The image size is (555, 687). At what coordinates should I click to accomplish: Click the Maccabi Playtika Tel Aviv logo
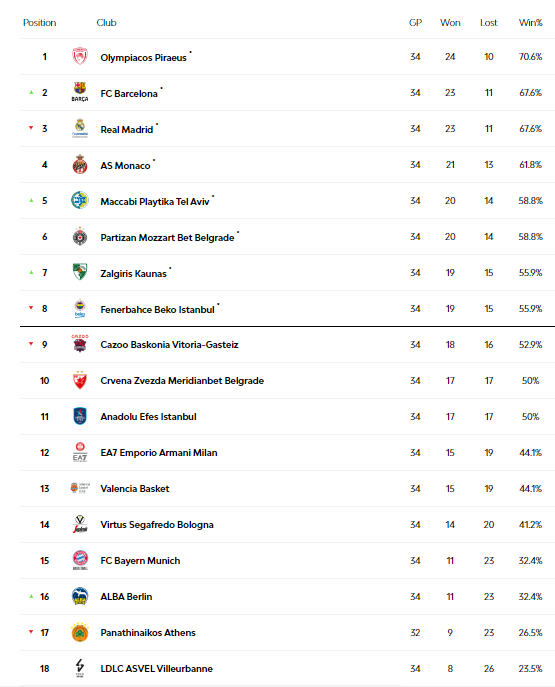[x=80, y=200]
